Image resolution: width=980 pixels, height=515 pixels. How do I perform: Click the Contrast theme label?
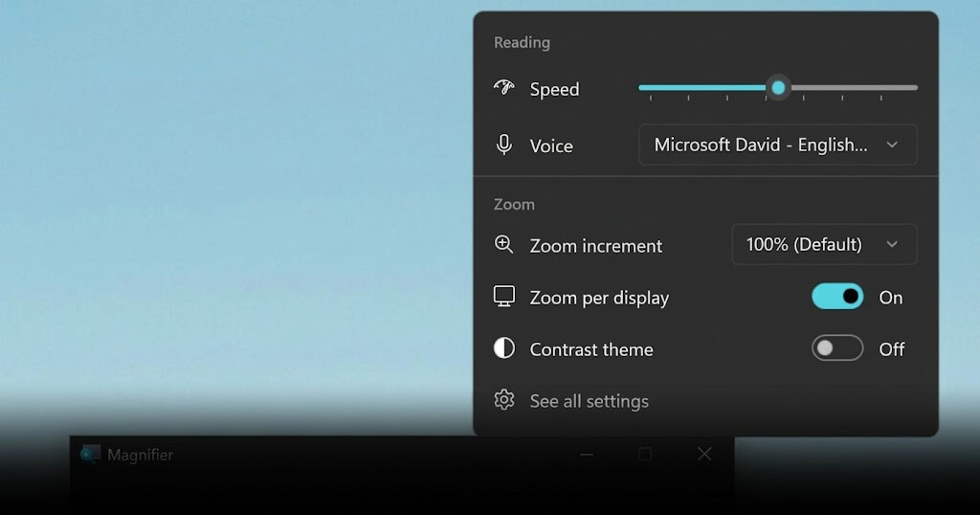coord(591,349)
